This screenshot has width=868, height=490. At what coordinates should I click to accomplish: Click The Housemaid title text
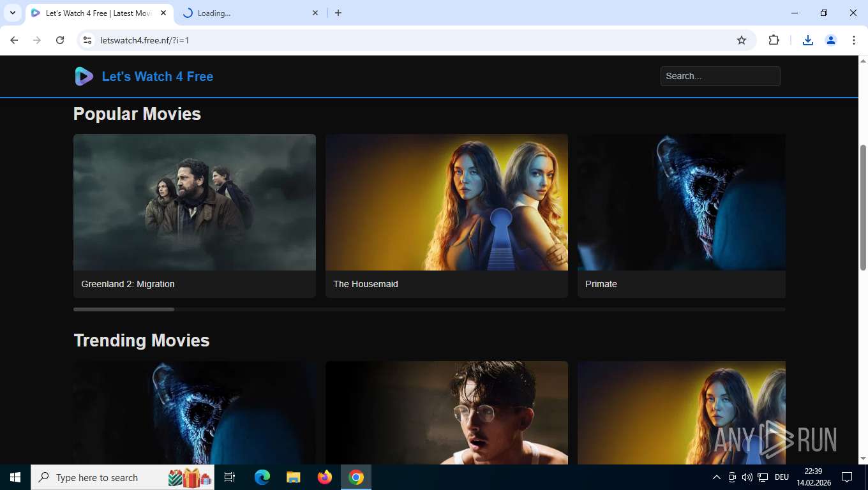pyautogui.click(x=366, y=284)
